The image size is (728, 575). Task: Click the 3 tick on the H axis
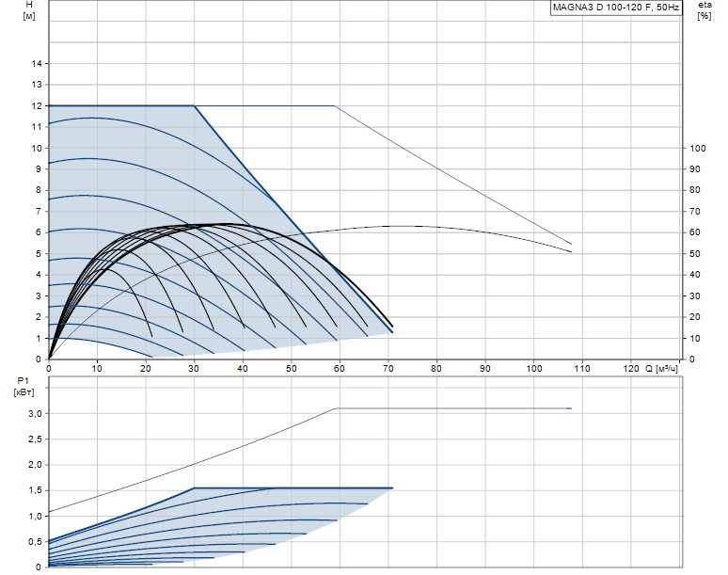[39, 295]
